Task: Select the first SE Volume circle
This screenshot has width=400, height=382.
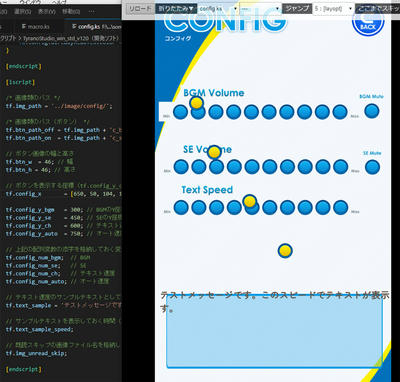Action: (x=181, y=167)
